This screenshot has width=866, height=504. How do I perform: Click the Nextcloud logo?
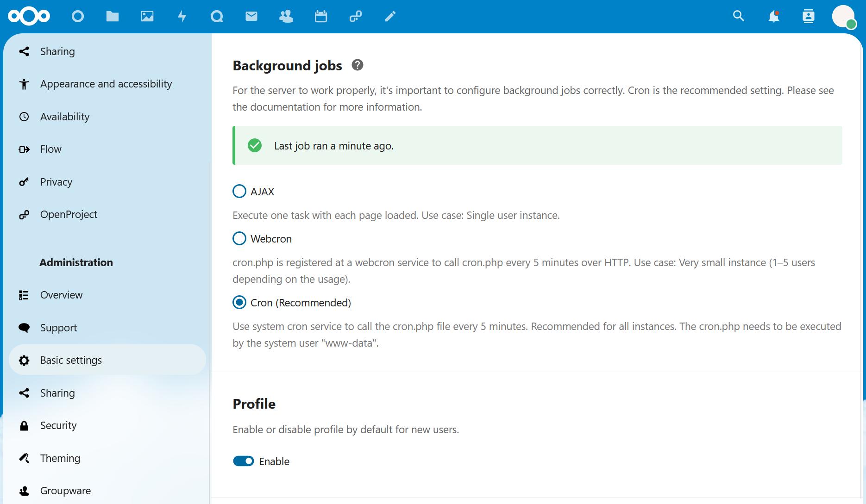[x=29, y=16]
